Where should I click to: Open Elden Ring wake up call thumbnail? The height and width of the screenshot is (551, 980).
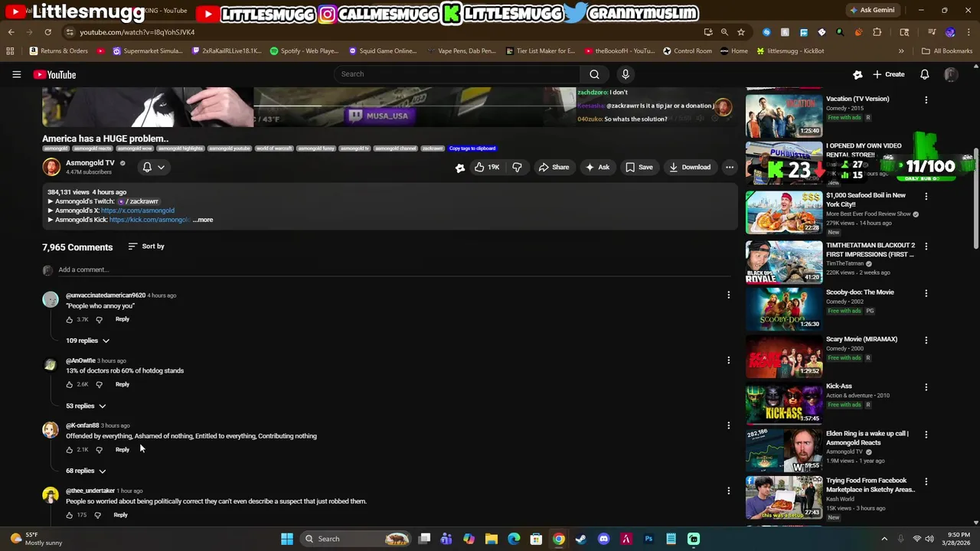784,451
